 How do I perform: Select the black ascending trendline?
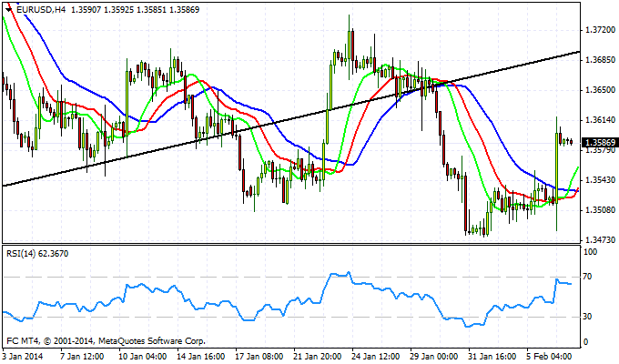[x=291, y=118]
